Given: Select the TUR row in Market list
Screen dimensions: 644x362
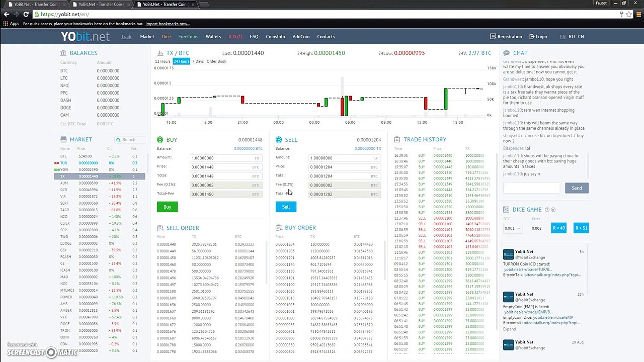Looking at the screenshot, I should (100, 163).
